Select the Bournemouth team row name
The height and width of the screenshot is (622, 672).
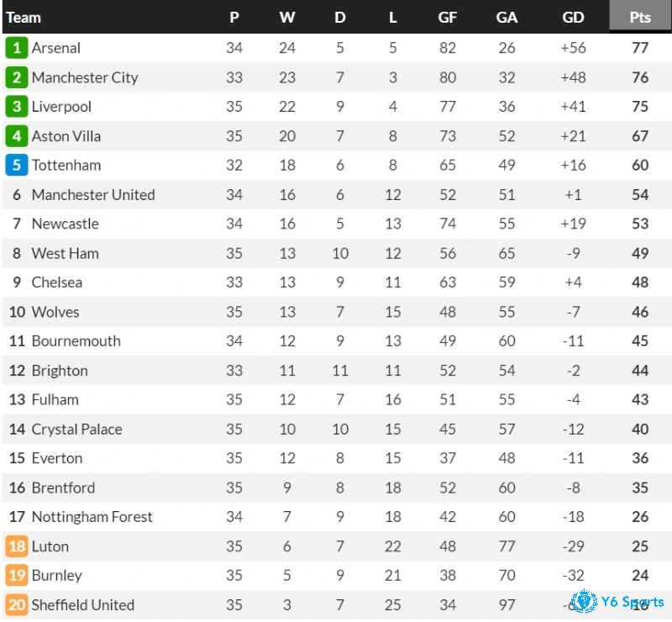click(76, 341)
